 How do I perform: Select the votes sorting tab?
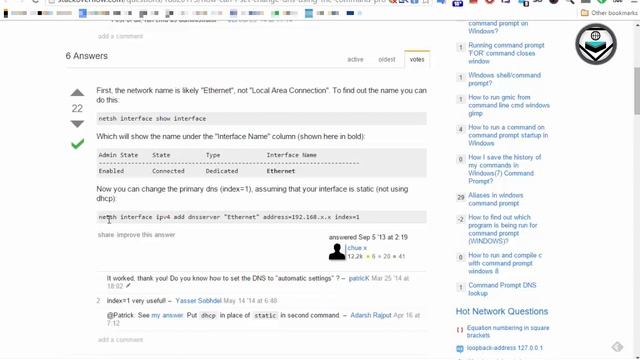pyautogui.click(x=417, y=59)
